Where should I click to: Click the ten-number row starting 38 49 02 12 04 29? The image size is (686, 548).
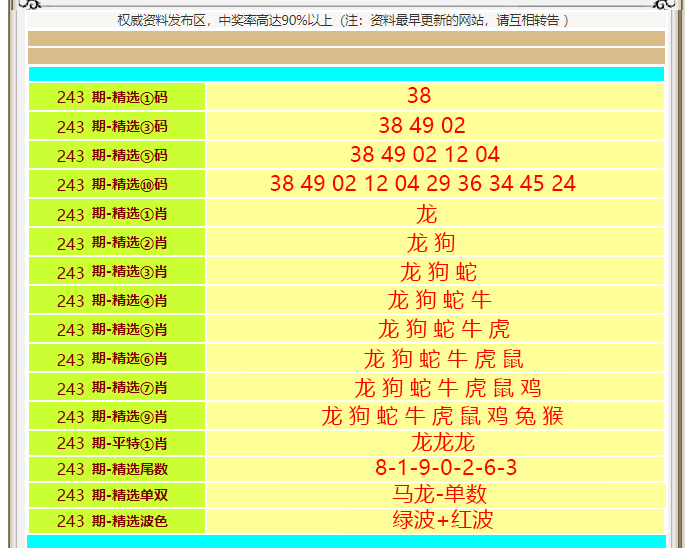click(423, 183)
